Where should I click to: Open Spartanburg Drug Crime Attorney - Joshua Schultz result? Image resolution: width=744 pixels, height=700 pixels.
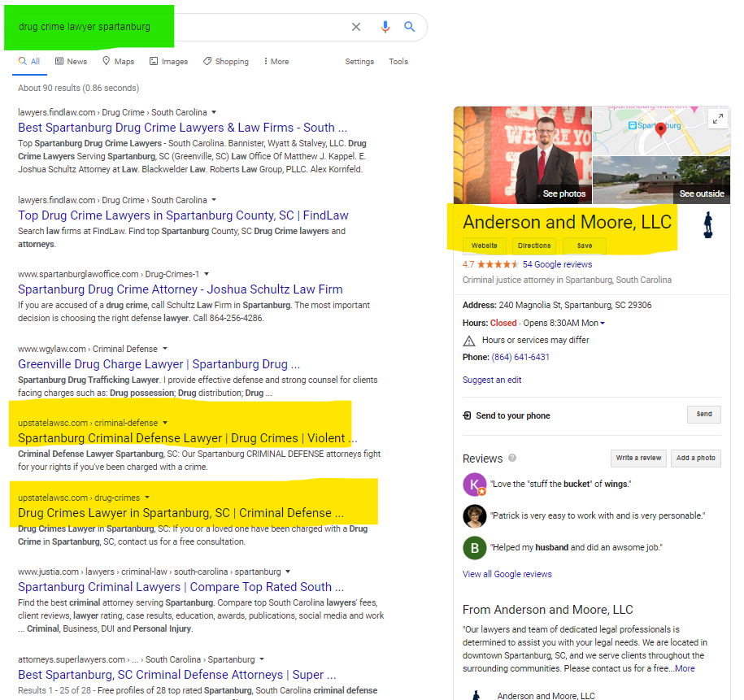181,289
